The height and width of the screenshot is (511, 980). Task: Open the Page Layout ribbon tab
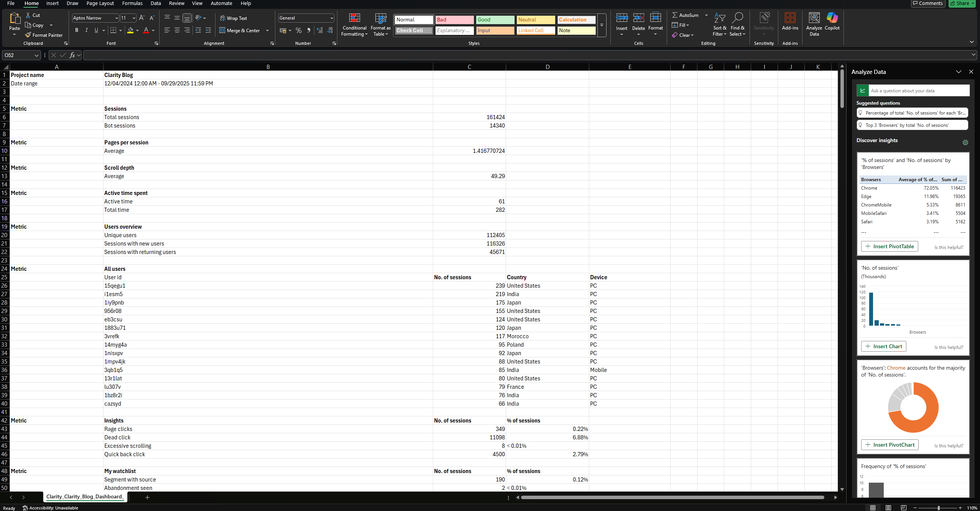coord(100,3)
